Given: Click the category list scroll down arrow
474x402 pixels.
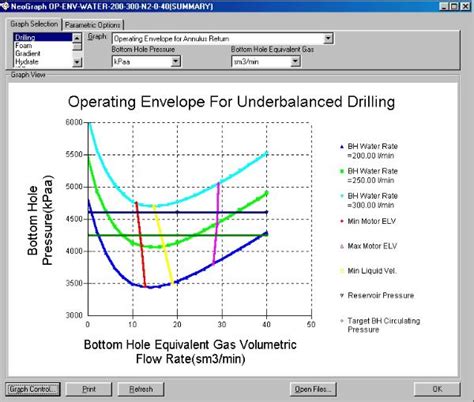Looking at the screenshot, I should [77, 62].
